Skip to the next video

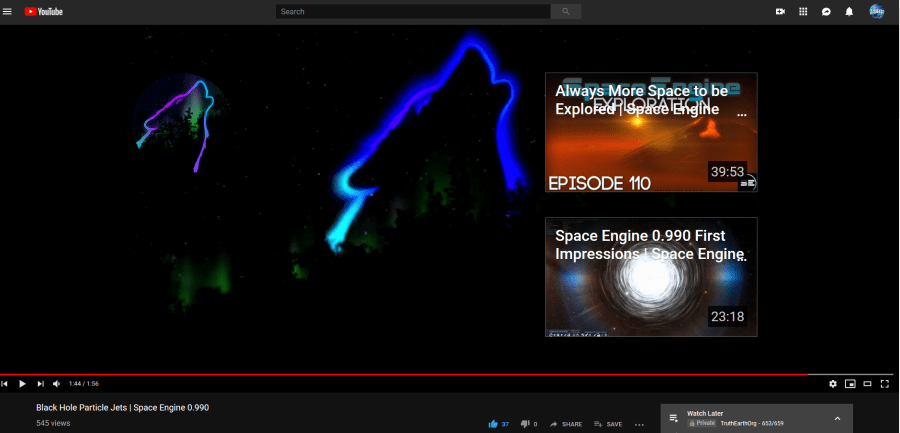40,384
